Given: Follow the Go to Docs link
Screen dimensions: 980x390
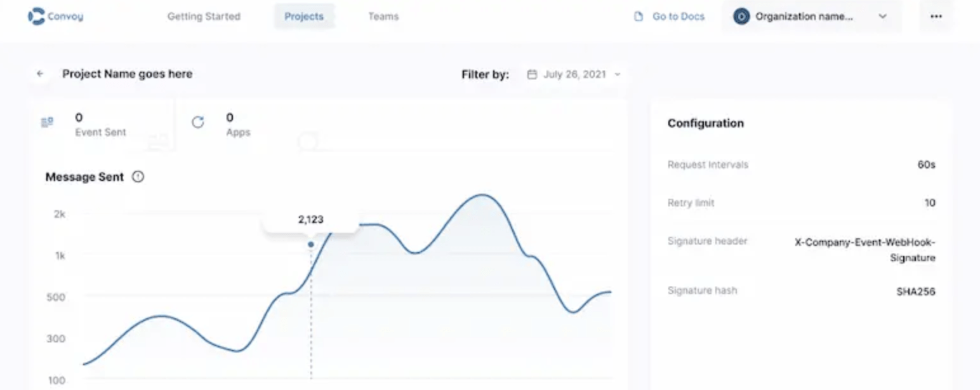Looking at the screenshot, I should point(678,17).
